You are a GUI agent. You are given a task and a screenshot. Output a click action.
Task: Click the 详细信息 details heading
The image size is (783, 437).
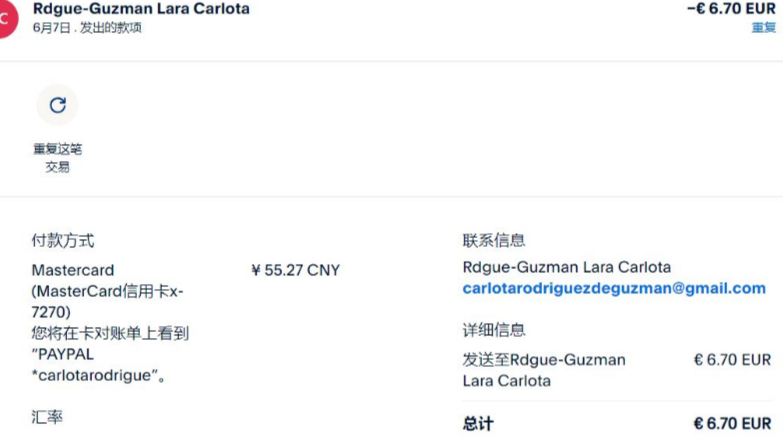click(x=494, y=330)
